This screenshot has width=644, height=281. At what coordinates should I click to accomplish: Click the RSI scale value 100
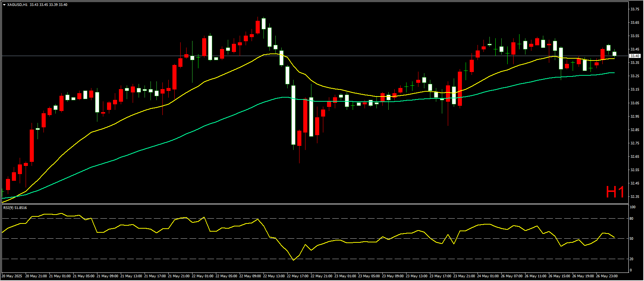click(x=633, y=207)
